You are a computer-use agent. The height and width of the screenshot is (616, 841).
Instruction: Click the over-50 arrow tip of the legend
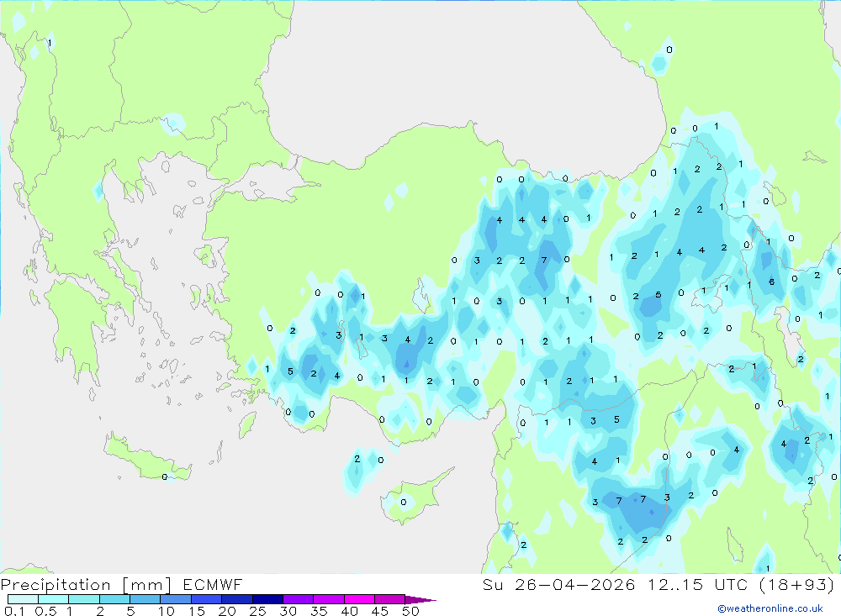click(x=420, y=600)
